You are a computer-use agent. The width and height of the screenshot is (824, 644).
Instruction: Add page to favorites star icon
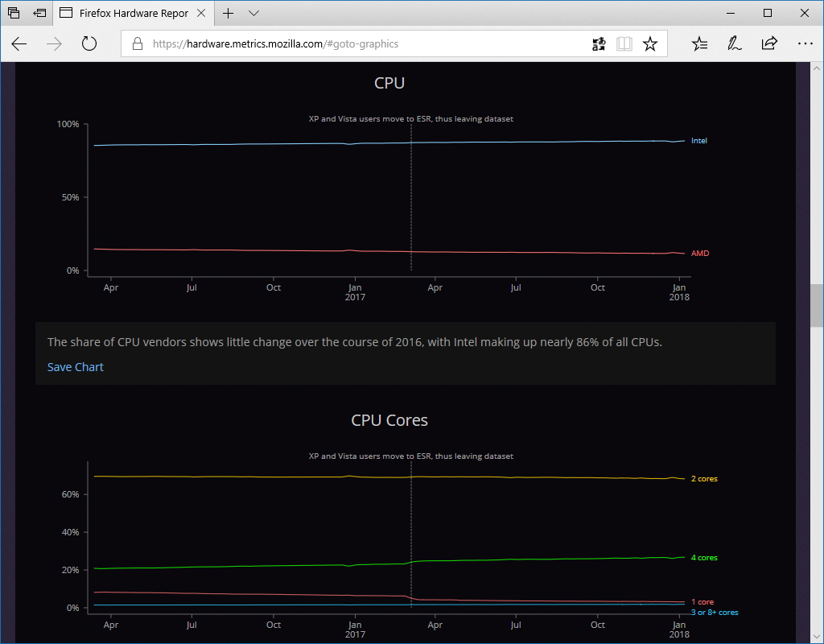point(650,43)
